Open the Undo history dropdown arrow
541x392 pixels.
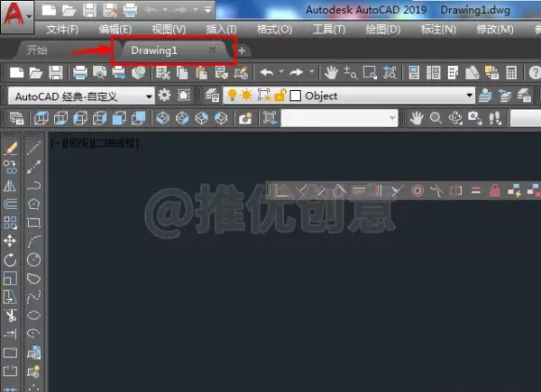[281, 72]
